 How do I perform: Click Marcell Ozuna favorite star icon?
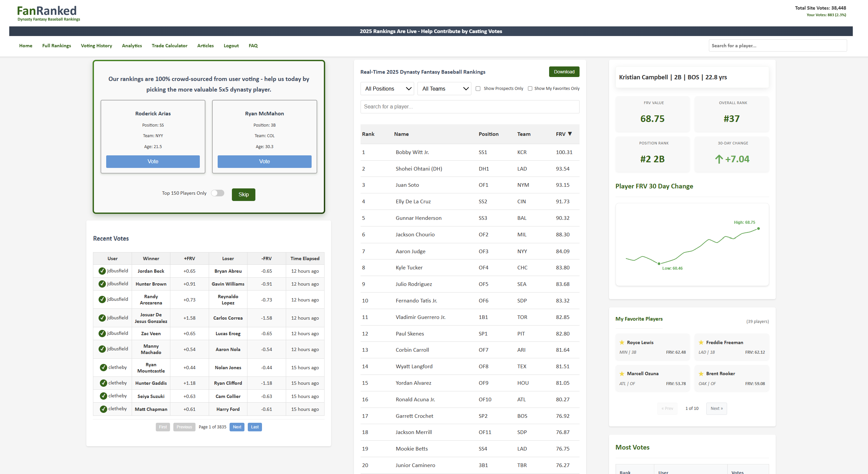[622, 374]
